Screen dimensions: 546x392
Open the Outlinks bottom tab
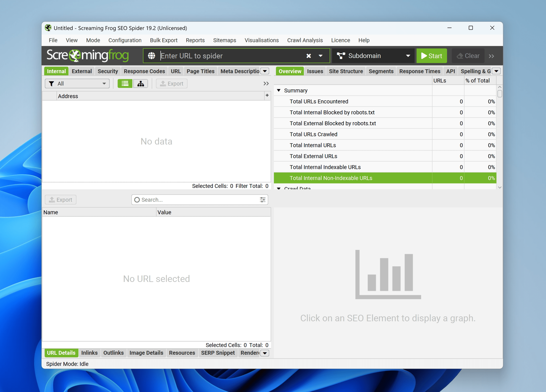pyautogui.click(x=113, y=353)
